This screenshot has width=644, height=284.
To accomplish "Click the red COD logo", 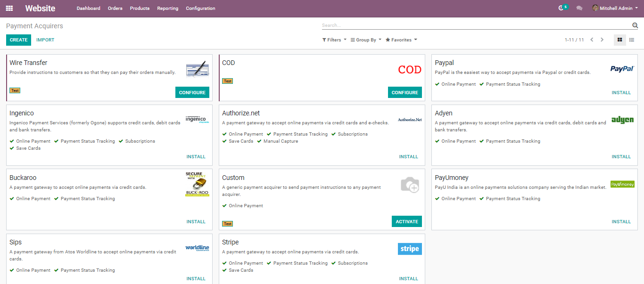I will (x=410, y=70).
